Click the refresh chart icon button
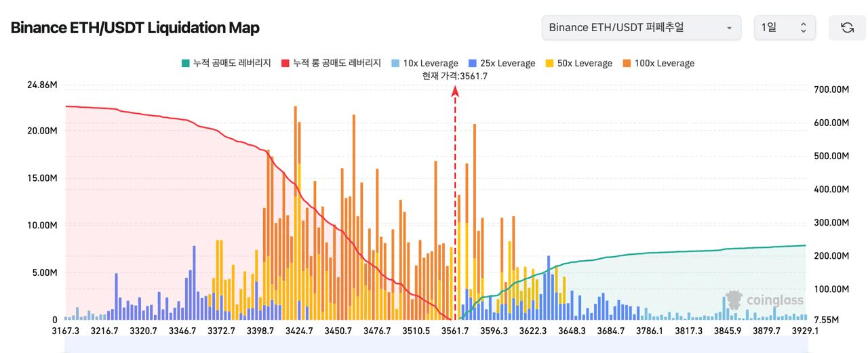Image resolution: width=868 pixels, height=353 pixels. coord(847,28)
